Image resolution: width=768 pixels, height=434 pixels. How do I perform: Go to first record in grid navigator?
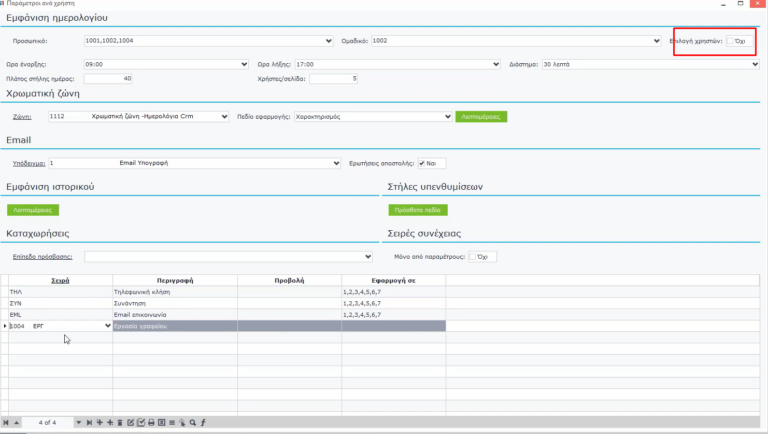[6, 422]
